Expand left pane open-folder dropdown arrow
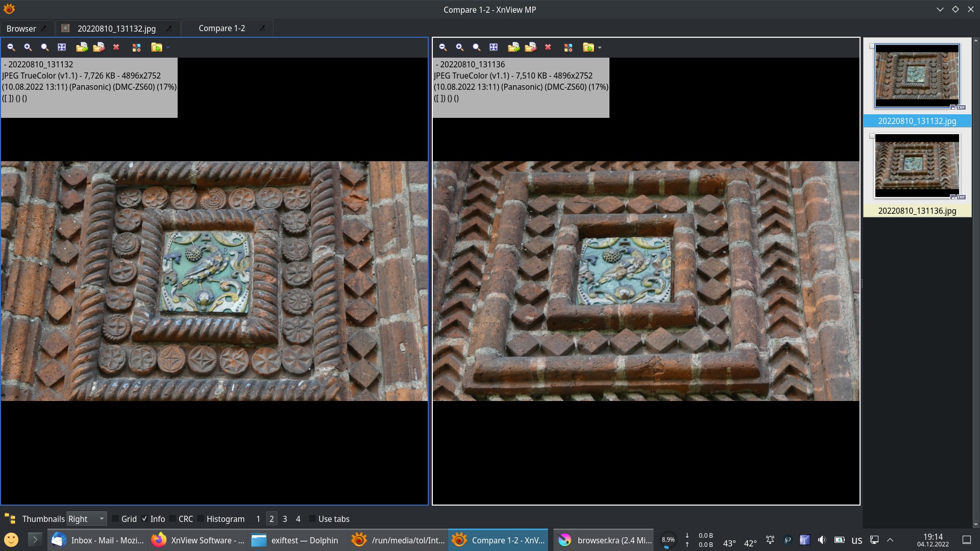 pyautogui.click(x=168, y=48)
